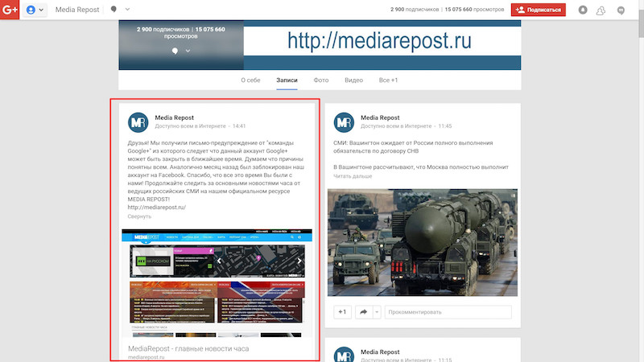Open notifications bell icon in the header
Screen dimensions: 644x362
point(583,10)
